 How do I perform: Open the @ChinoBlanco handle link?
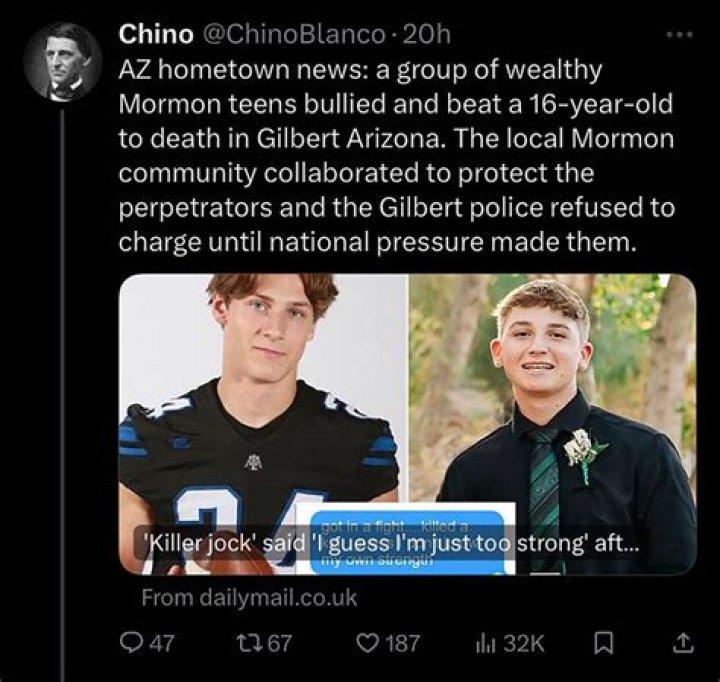(293, 34)
